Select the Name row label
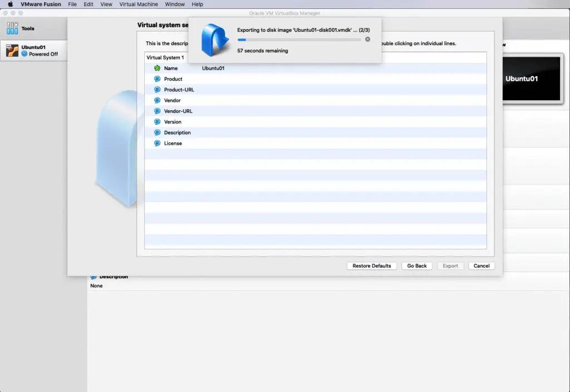This screenshot has height=392, width=570. click(171, 68)
